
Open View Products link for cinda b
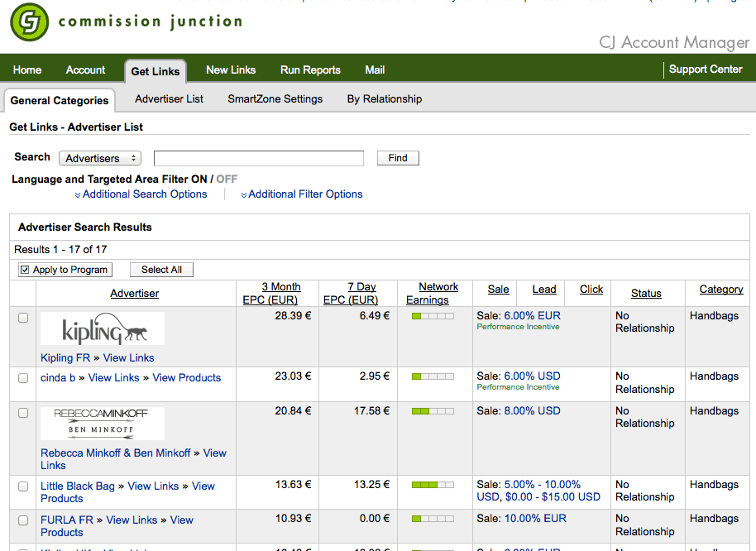coord(187,378)
